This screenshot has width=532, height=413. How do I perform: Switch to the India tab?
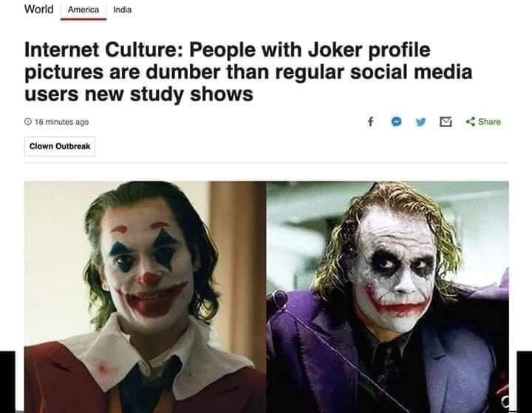tap(123, 10)
